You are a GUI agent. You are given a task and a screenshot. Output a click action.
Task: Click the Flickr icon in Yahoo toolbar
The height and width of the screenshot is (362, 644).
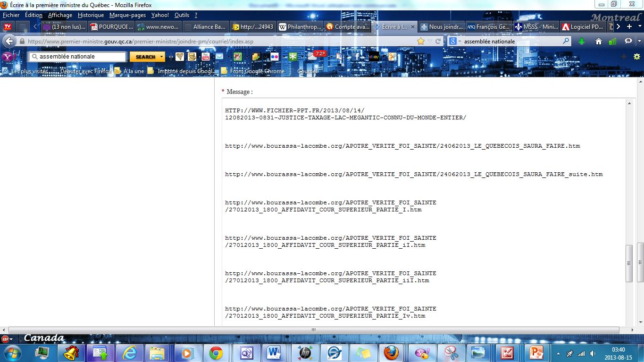274,57
